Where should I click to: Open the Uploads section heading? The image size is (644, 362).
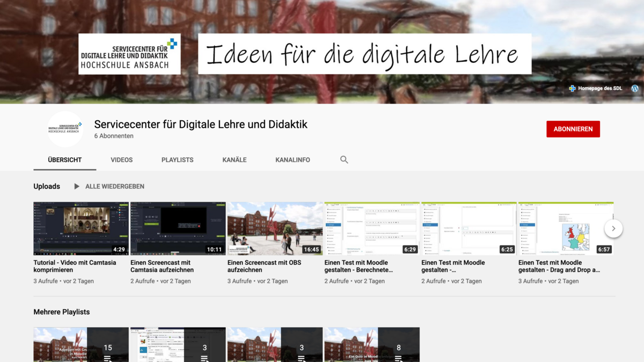click(47, 186)
